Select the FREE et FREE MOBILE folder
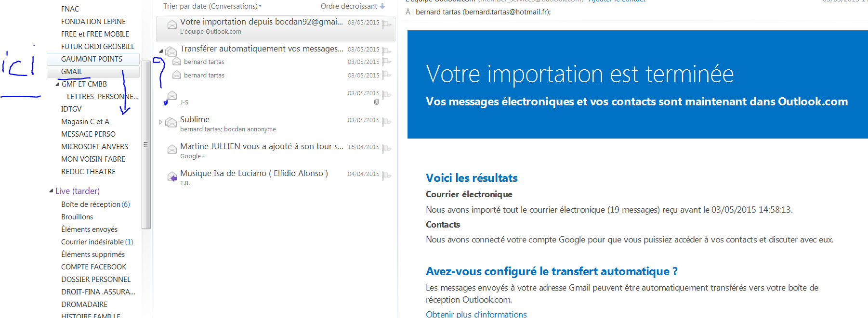 (95, 34)
